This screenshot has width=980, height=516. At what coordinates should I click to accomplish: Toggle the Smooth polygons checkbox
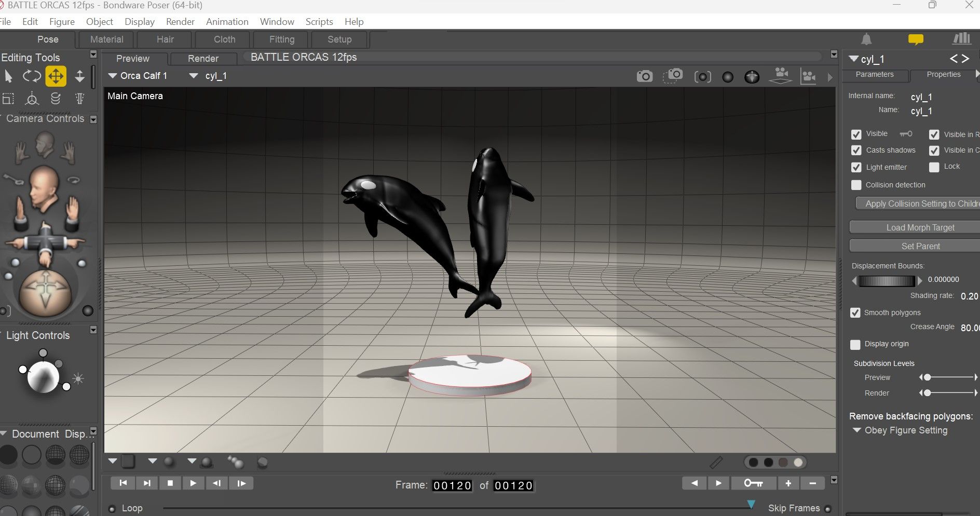pyautogui.click(x=855, y=313)
